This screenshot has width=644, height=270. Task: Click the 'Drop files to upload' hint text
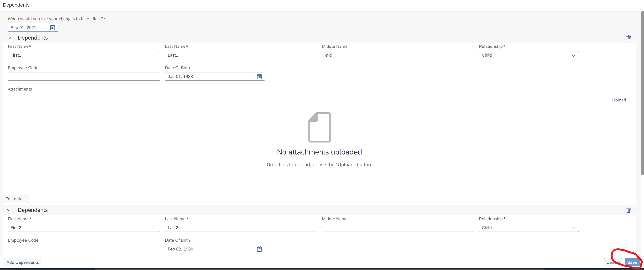tap(319, 165)
